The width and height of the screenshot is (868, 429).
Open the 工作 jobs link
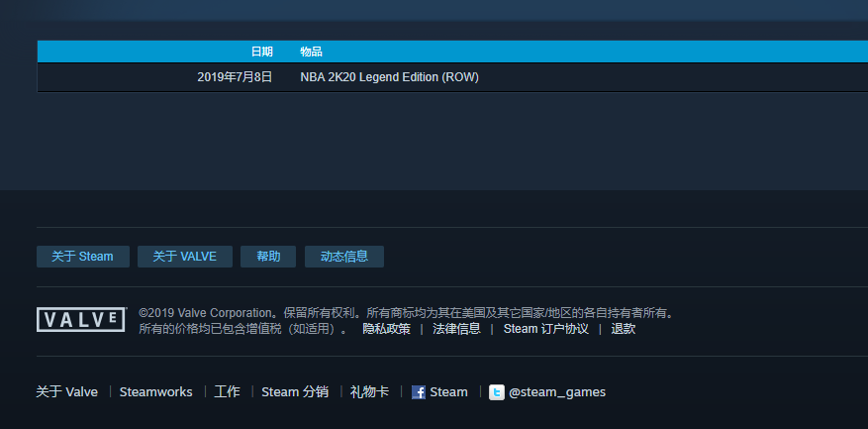coord(227,392)
